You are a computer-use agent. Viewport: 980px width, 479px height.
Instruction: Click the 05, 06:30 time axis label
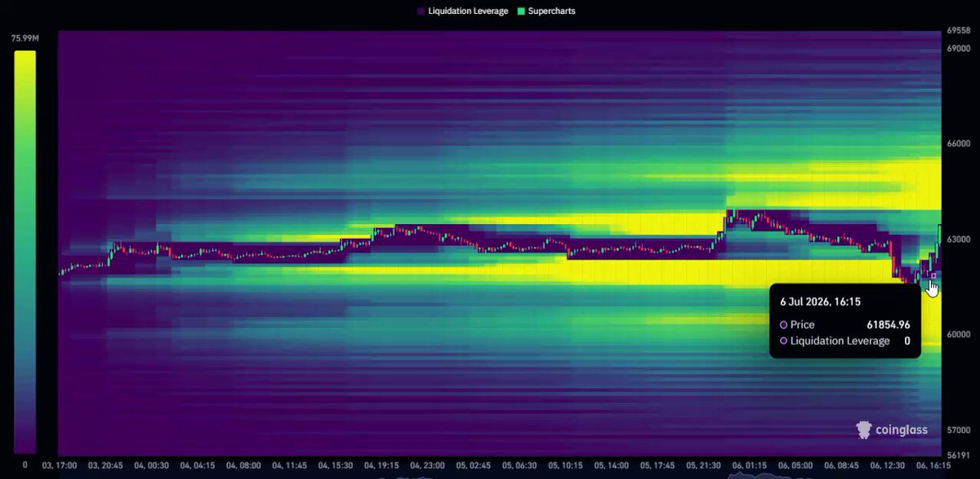tap(520, 465)
